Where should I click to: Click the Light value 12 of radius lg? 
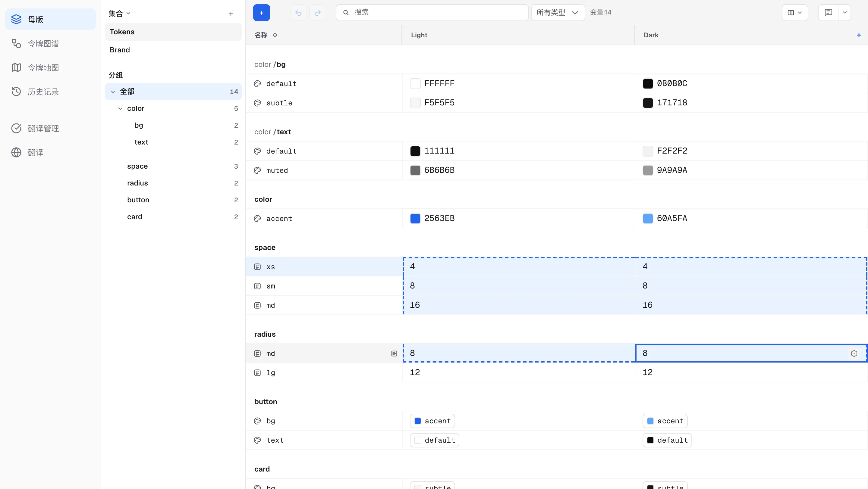click(415, 372)
